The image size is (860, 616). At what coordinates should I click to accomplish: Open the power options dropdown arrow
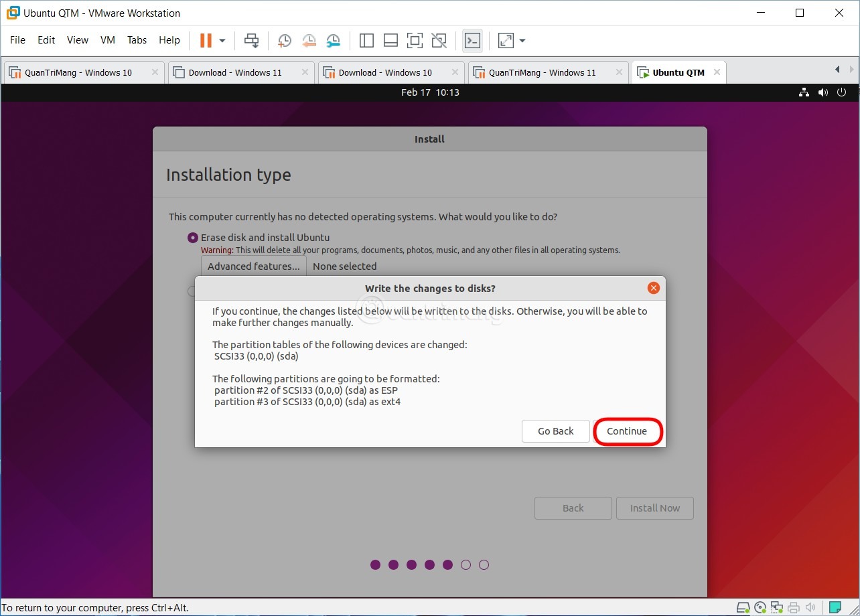point(222,41)
